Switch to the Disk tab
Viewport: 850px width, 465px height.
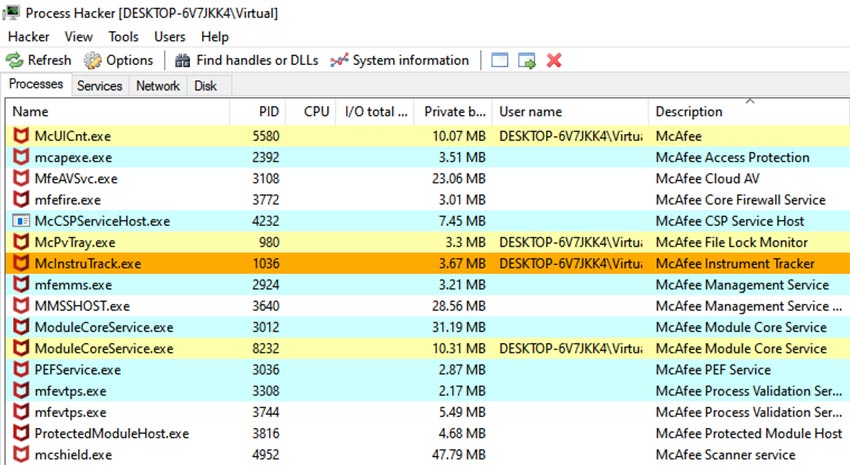pyautogui.click(x=205, y=86)
